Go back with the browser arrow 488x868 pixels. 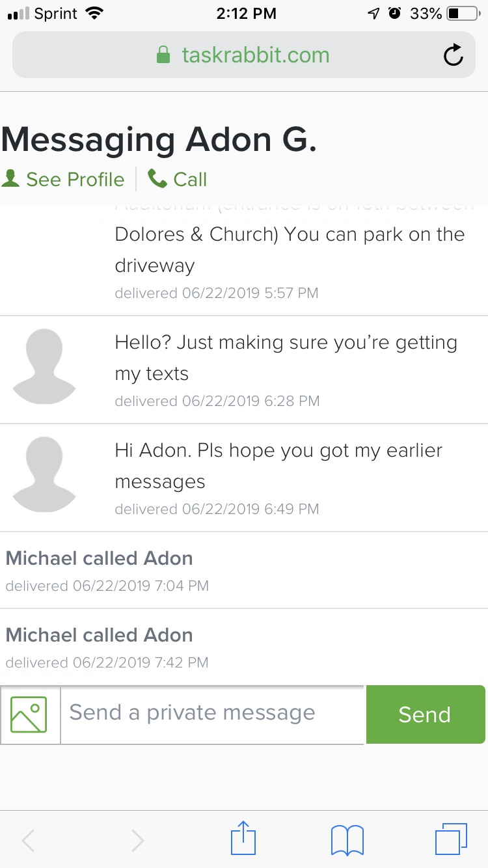28,840
